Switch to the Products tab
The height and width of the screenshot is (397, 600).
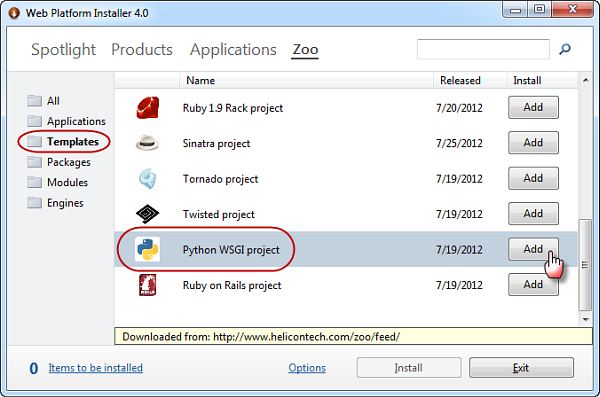(x=142, y=50)
